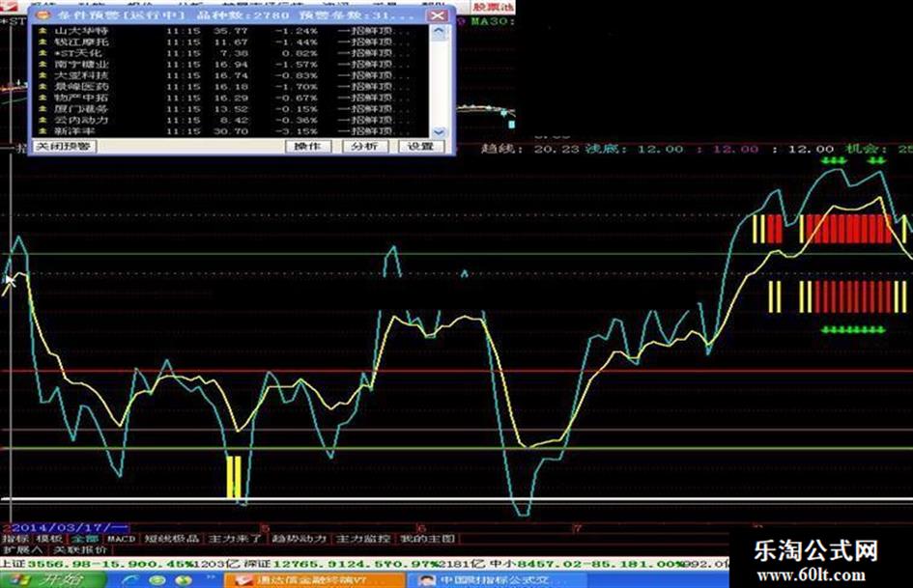Click the alert icon beside 山大华特
Image resolution: width=913 pixels, height=588 pixels.
43,31
